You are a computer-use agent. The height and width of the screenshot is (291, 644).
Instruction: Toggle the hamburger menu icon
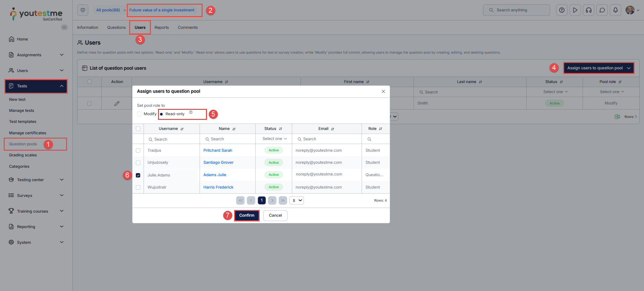click(x=83, y=10)
